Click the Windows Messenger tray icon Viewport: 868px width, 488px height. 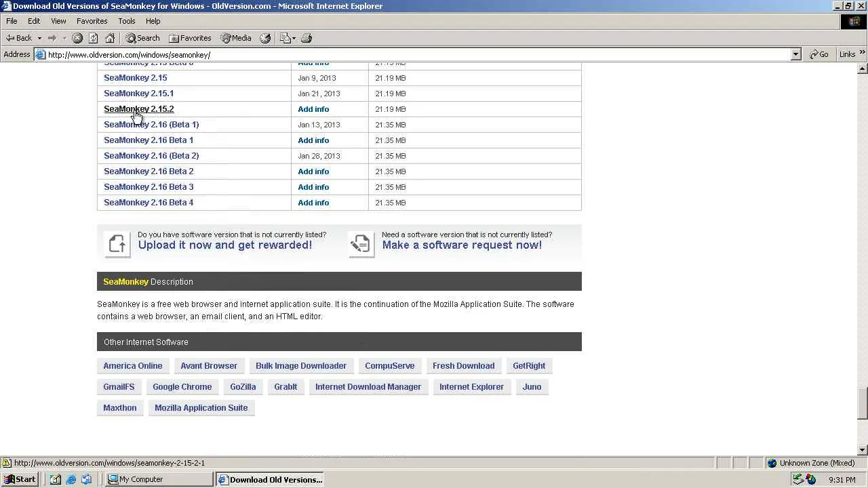click(x=811, y=480)
